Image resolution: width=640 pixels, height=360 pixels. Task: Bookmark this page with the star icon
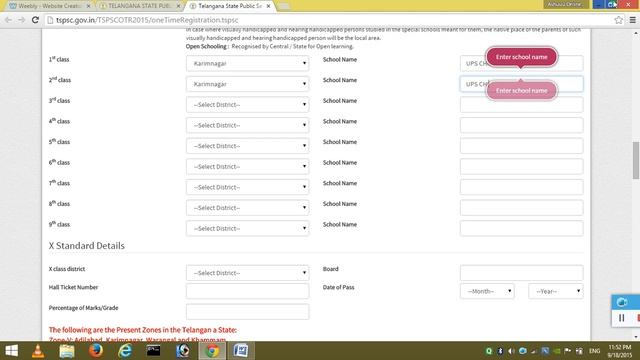point(618,20)
